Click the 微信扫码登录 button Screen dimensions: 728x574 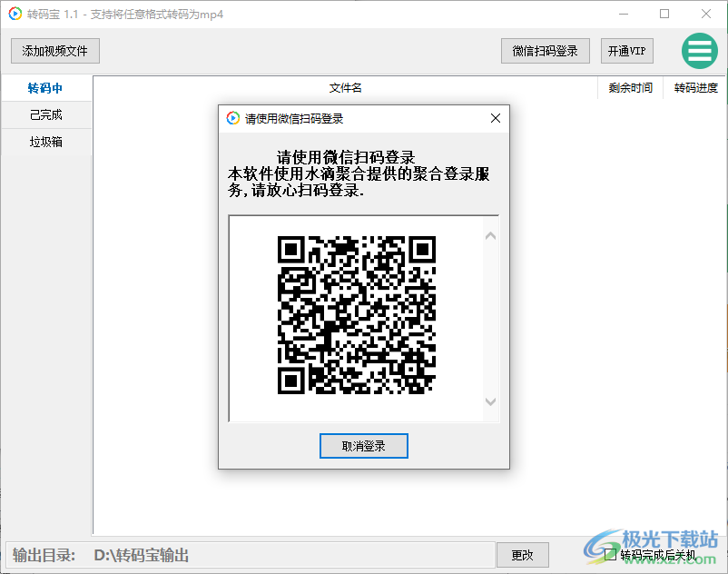coord(545,51)
